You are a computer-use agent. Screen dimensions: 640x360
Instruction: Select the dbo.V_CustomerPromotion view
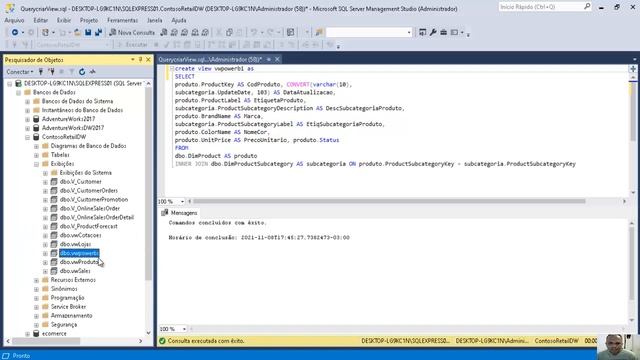[x=94, y=200]
